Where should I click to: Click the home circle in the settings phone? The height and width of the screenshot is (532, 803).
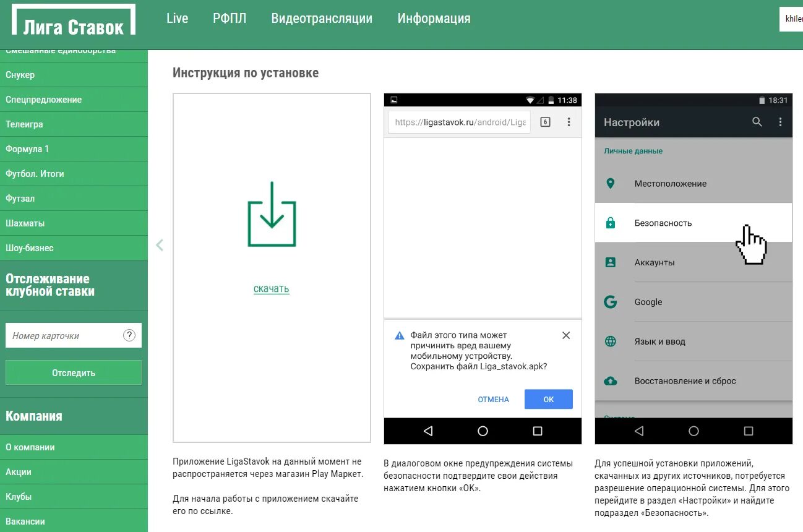coord(693,431)
